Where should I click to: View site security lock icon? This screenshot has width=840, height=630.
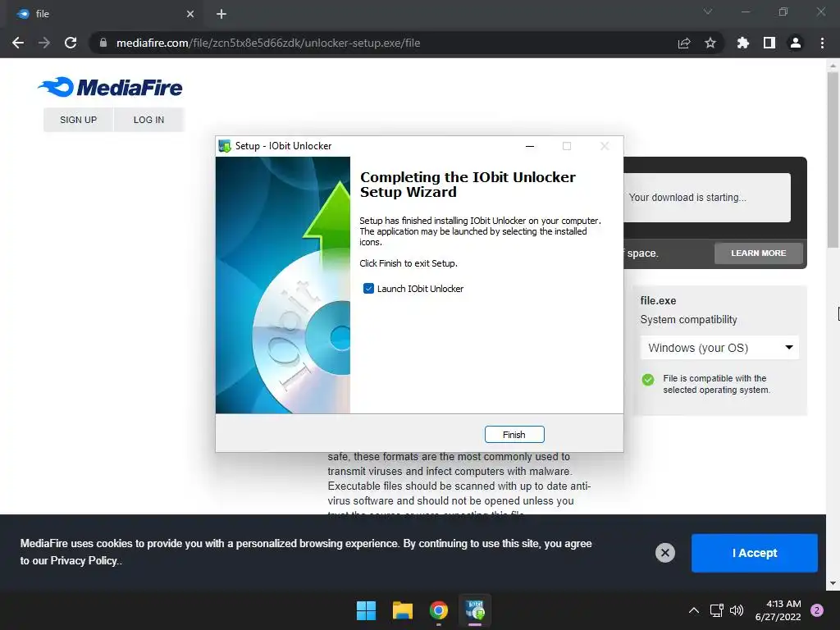103,43
